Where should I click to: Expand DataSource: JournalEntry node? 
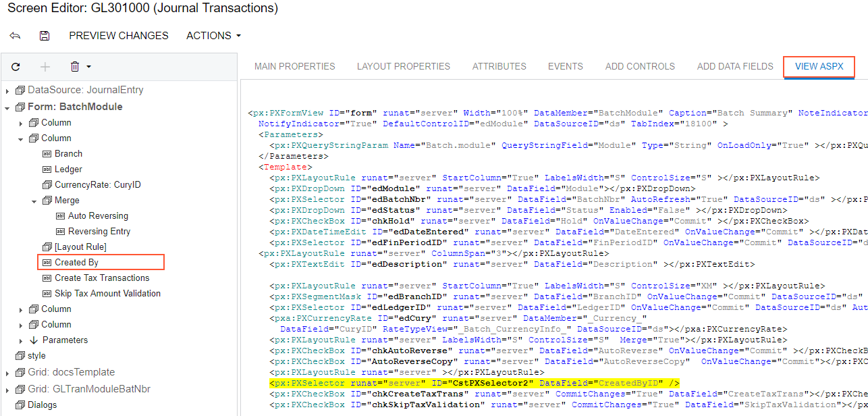[x=7, y=90]
